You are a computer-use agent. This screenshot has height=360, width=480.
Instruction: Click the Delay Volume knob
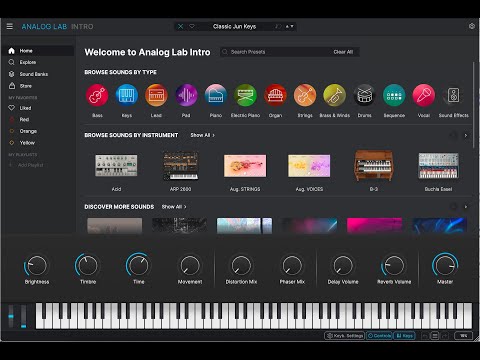[343, 266]
